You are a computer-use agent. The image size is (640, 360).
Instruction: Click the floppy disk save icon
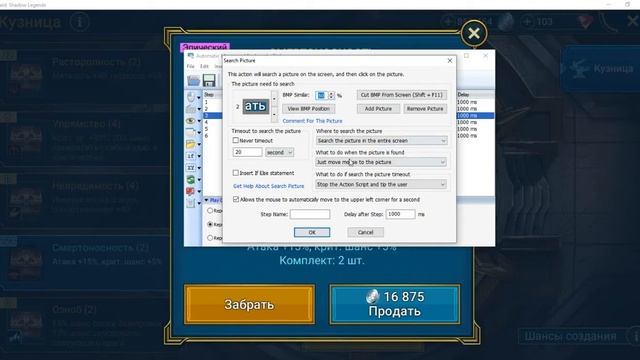tap(209, 80)
